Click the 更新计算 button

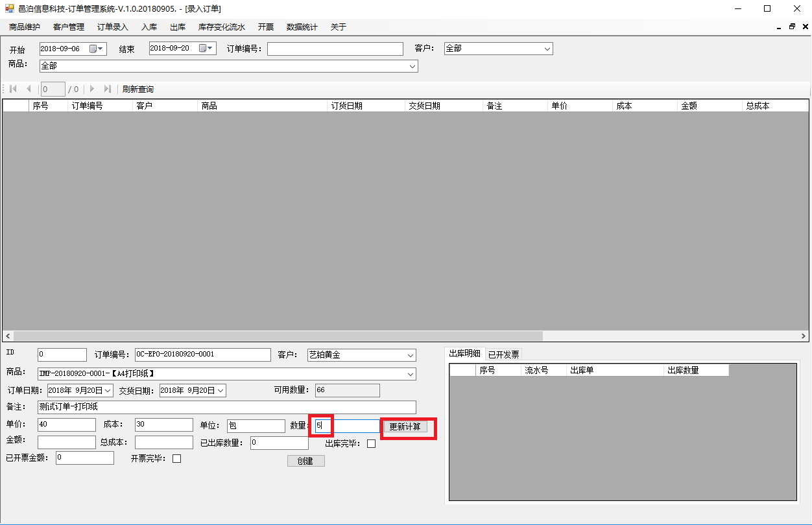[x=405, y=427]
